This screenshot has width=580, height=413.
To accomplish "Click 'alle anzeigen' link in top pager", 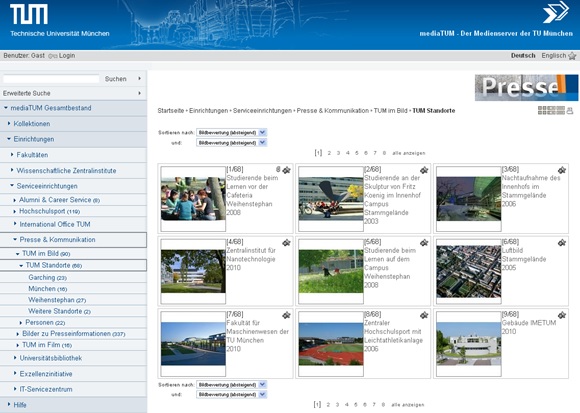I will pos(409,153).
